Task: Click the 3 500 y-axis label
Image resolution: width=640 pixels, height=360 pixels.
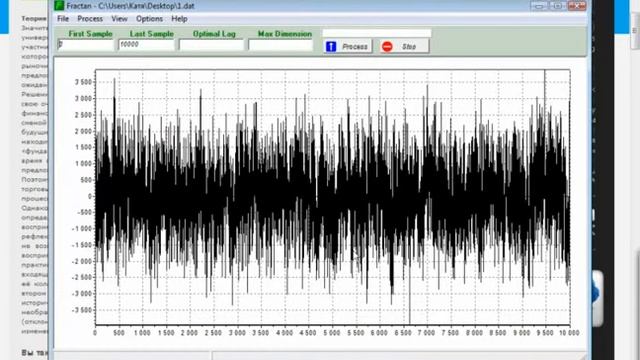Action: click(83, 82)
